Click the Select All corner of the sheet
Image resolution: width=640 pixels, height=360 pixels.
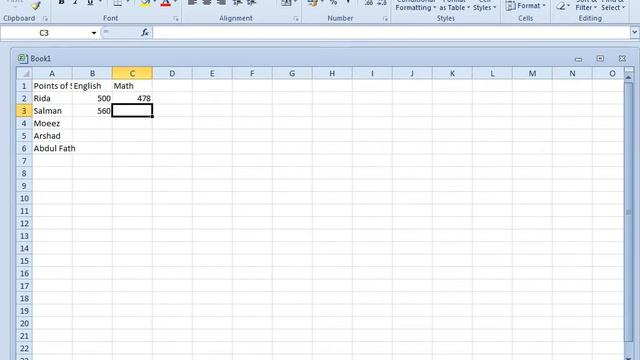point(24,73)
